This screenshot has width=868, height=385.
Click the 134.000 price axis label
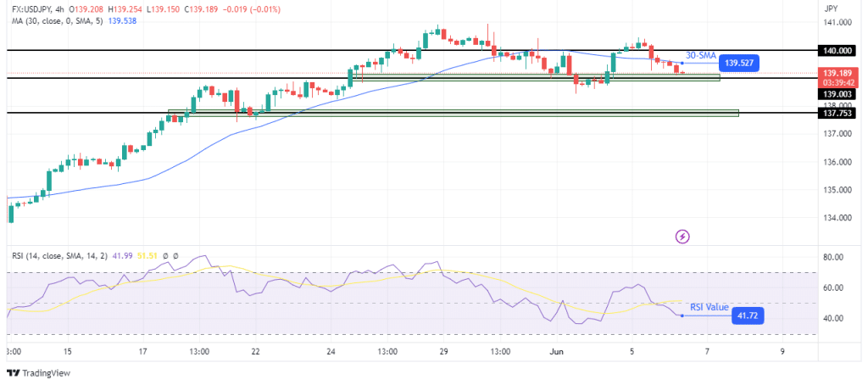point(837,218)
